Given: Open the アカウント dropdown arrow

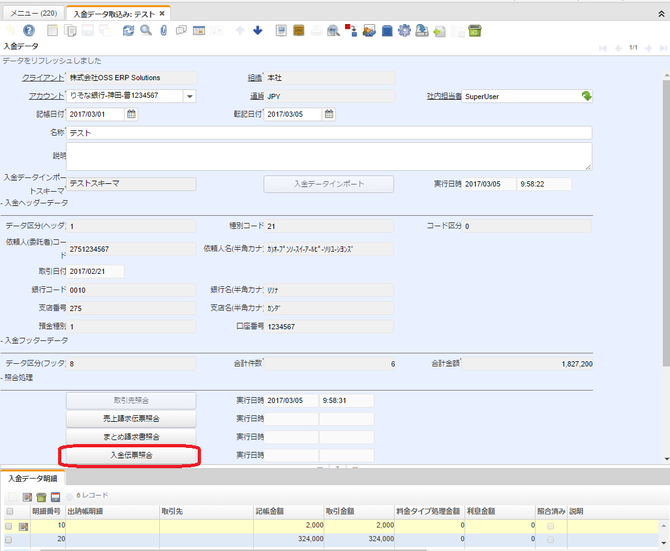Looking at the screenshot, I should click(190, 96).
